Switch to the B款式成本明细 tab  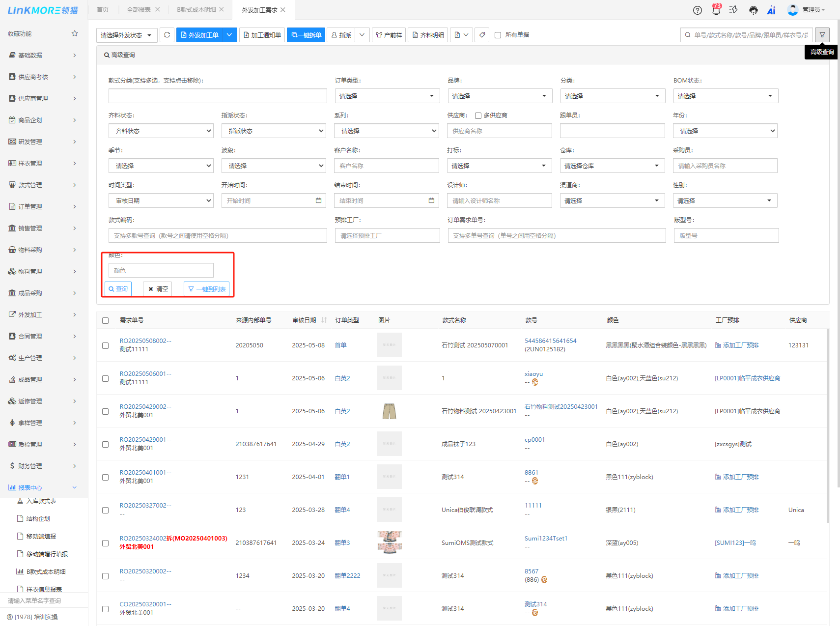(x=196, y=10)
